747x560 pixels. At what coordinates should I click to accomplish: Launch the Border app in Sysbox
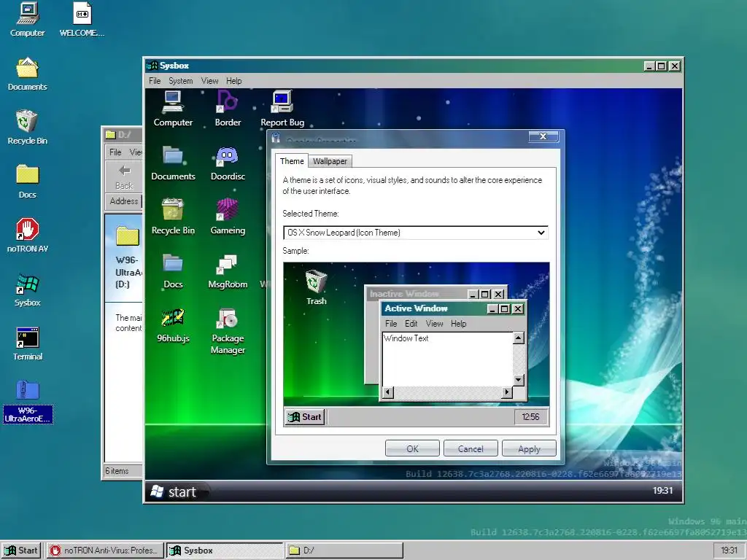pos(228,109)
